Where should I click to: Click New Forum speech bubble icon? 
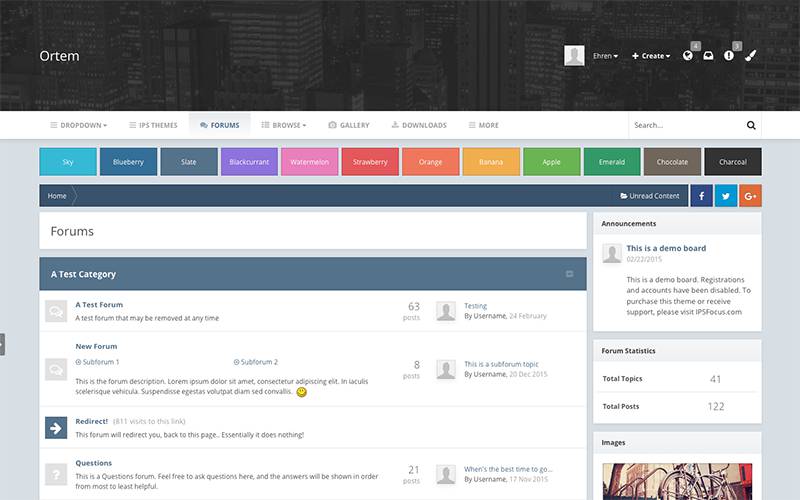(x=56, y=369)
